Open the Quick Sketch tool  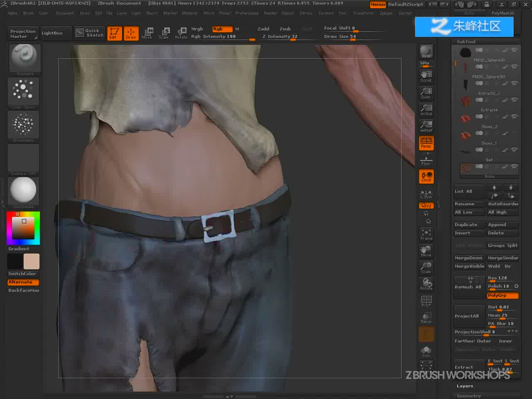point(89,33)
